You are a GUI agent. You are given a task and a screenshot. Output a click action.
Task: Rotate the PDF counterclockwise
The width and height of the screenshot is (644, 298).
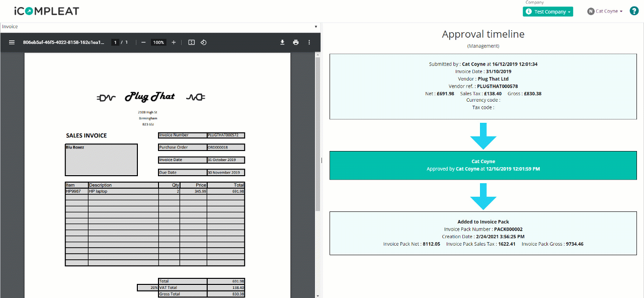(203, 42)
